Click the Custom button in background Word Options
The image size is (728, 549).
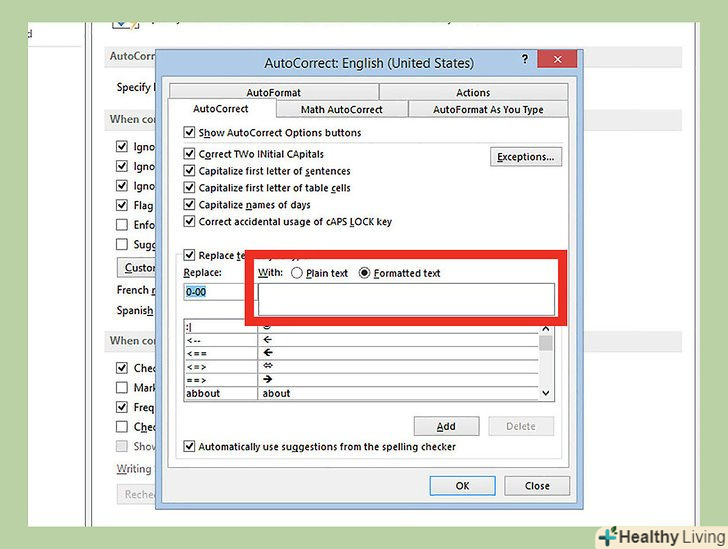[136, 268]
